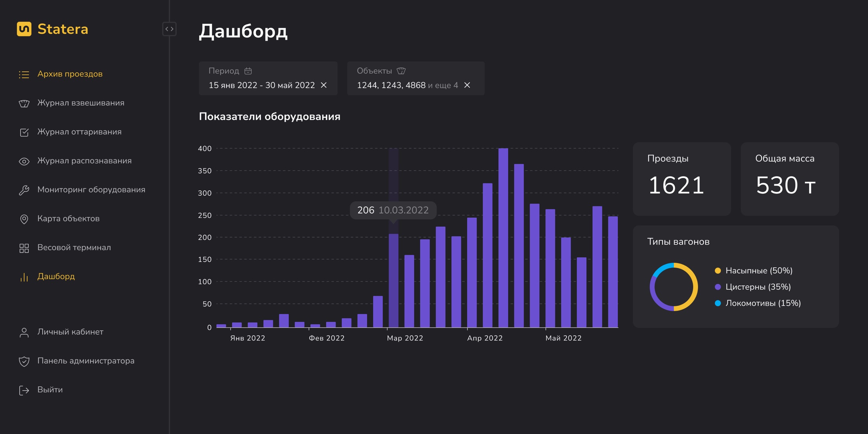Screen dimensions: 868x434
Task: Click the checkbox icon beside Журнал оттаривания
Action: tap(24, 132)
